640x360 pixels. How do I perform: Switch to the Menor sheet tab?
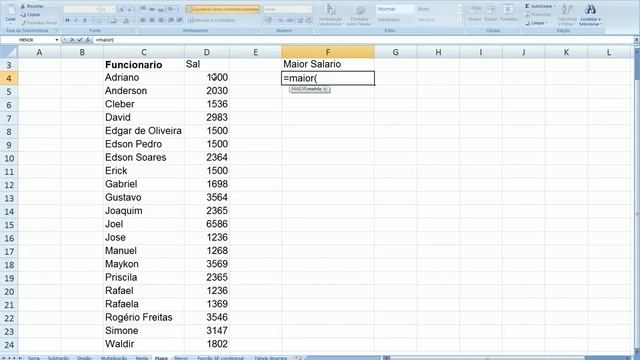click(x=181, y=358)
